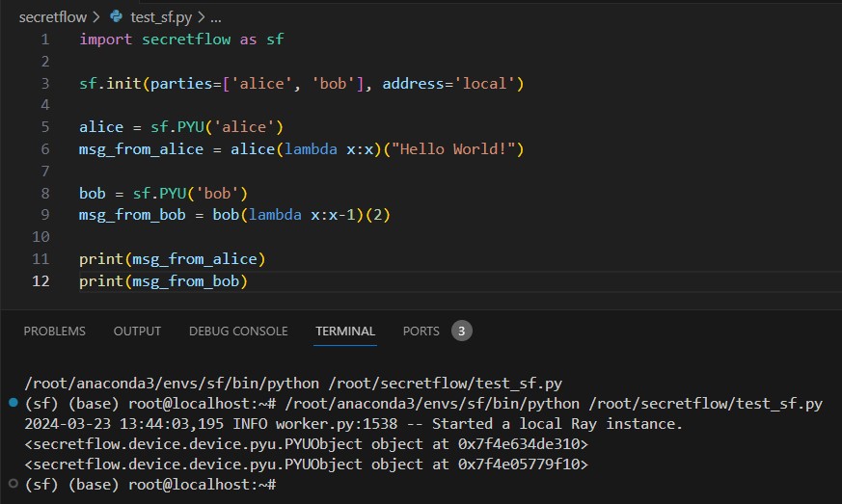Click the PYUObject at 0x7f4e634de310 output

tap(306, 444)
